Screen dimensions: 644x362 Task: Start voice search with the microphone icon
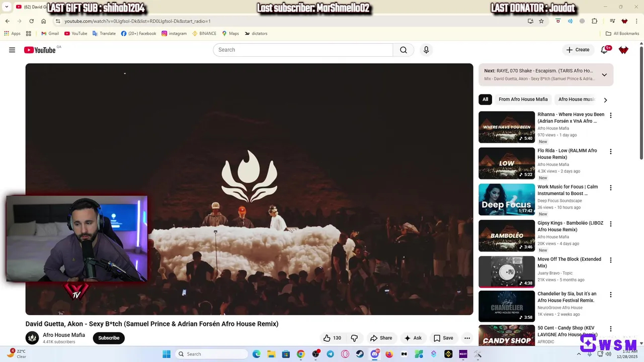click(426, 50)
